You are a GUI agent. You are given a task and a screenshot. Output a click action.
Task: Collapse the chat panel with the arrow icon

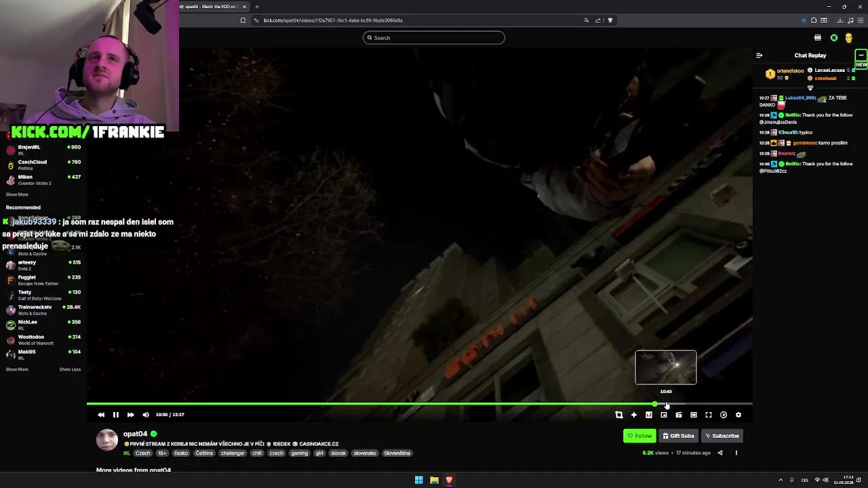tap(759, 56)
